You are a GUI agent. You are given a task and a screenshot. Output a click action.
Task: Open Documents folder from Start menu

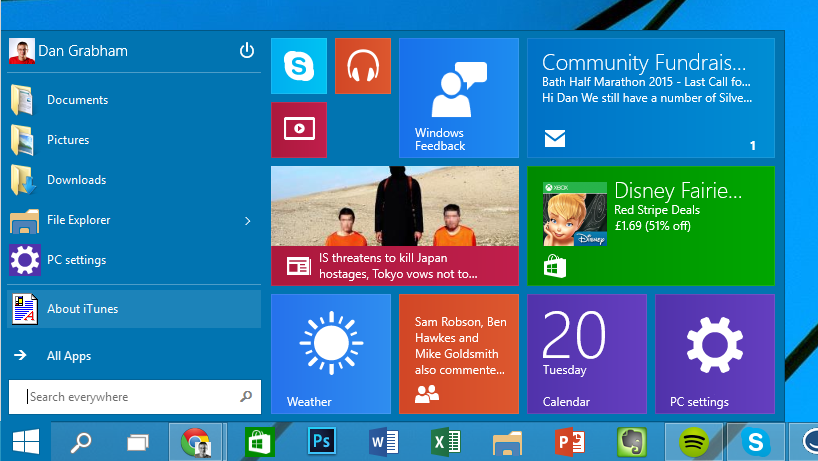(x=77, y=100)
